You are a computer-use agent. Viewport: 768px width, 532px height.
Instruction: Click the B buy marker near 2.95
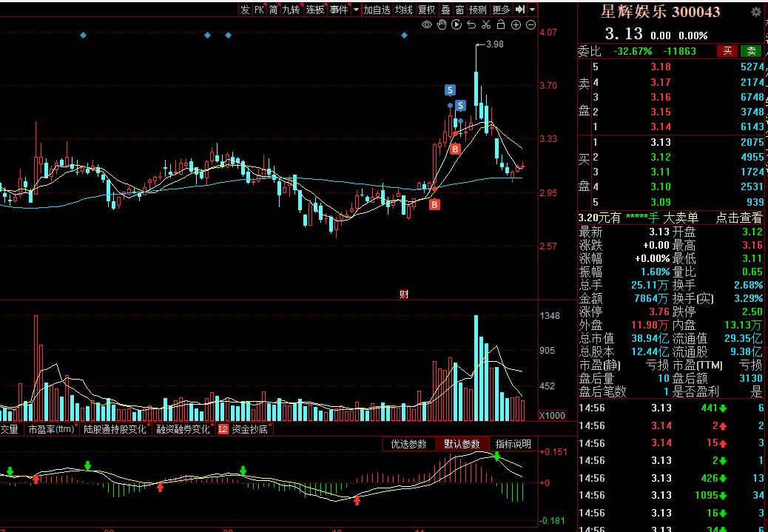pos(434,204)
